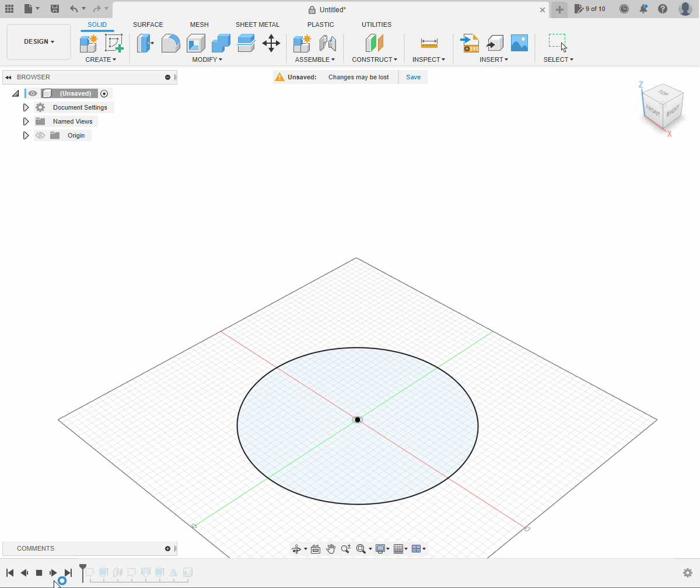Click the Create Sketch icon
Viewport: 700px width, 588px height.
(114, 43)
